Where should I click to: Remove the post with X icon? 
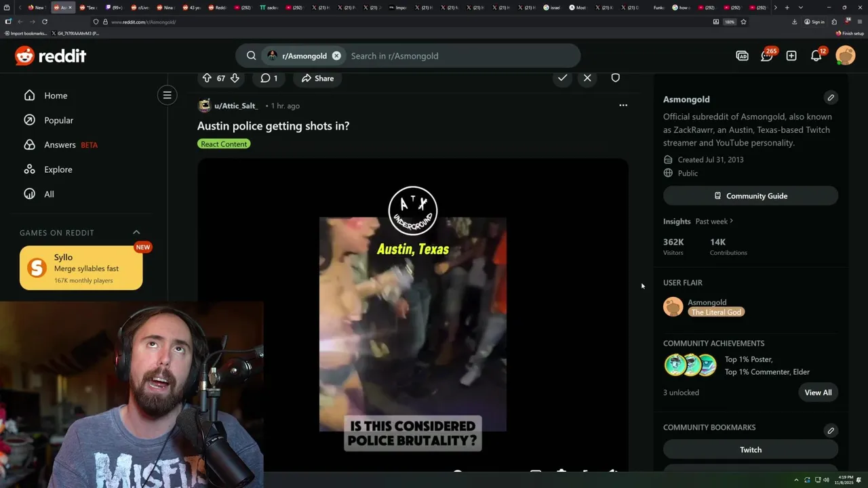click(x=587, y=78)
